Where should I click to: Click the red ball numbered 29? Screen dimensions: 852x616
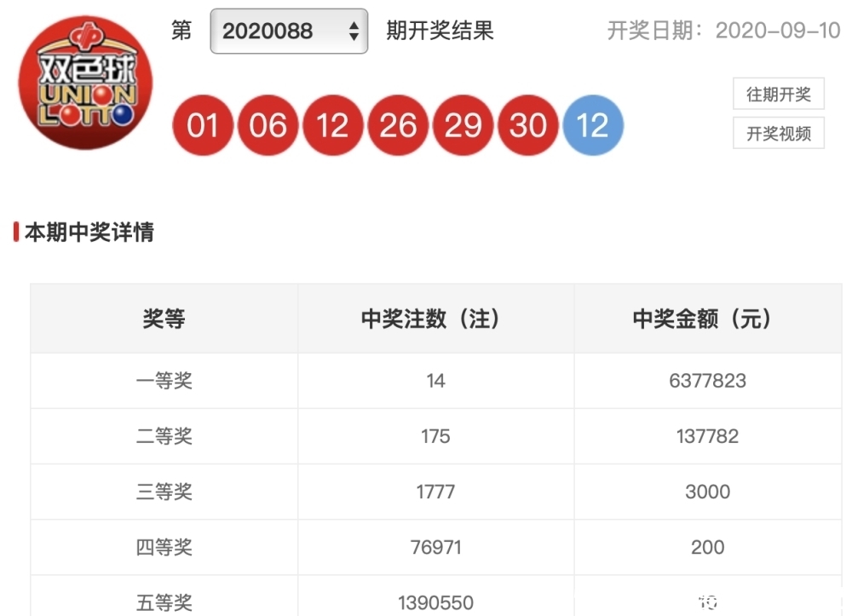(x=463, y=125)
